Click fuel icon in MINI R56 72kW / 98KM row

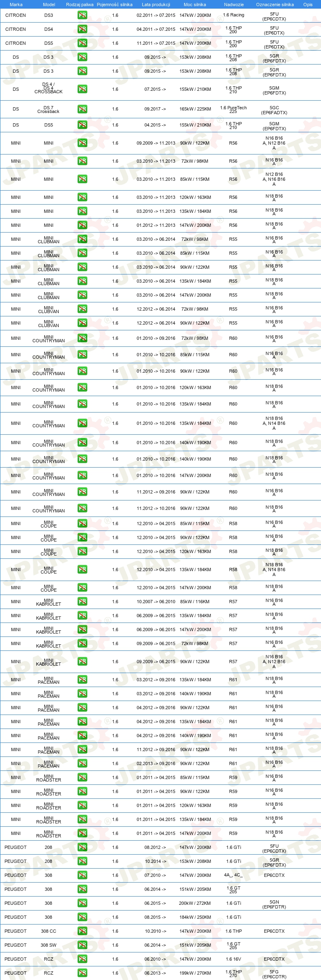click(82, 161)
